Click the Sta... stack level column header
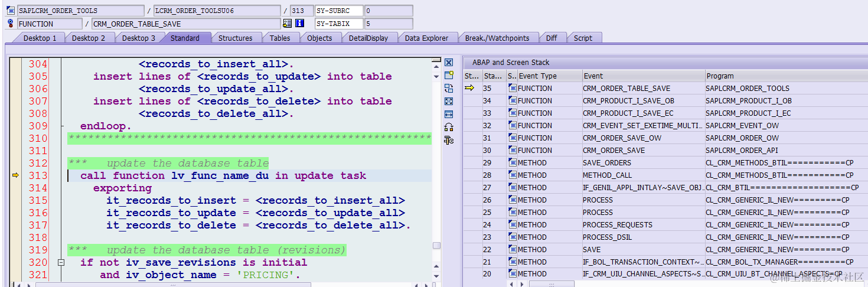This screenshot has height=287, width=868. 494,76
